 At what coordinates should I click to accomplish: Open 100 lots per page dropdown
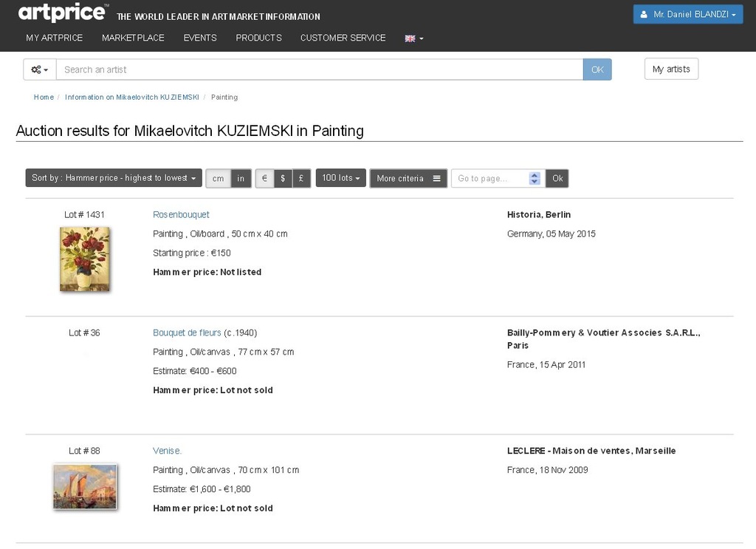point(341,178)
